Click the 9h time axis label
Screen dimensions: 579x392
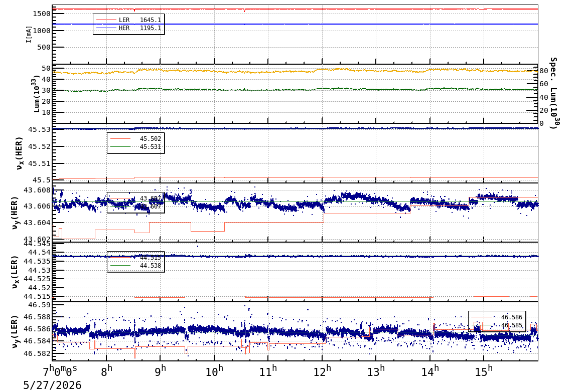coord(160,371)
